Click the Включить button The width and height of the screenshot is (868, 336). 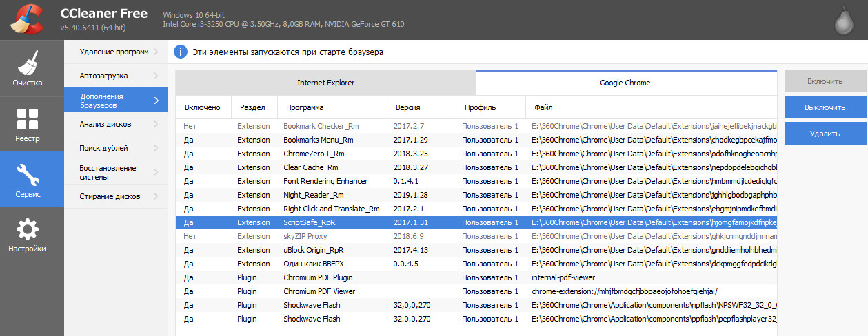click(x=824, y=81)
